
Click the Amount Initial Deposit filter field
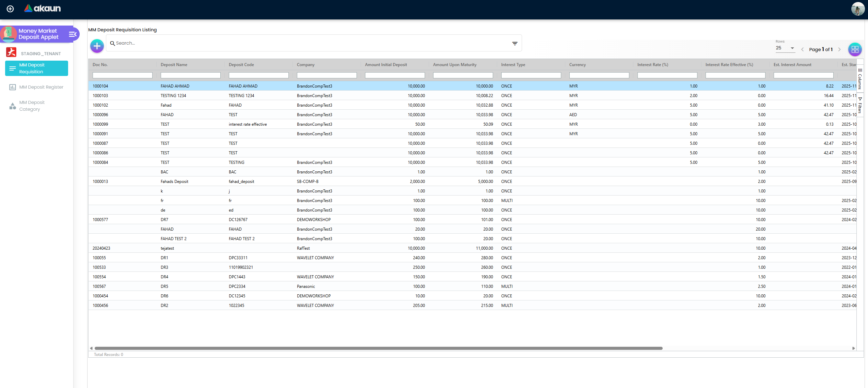395,75
